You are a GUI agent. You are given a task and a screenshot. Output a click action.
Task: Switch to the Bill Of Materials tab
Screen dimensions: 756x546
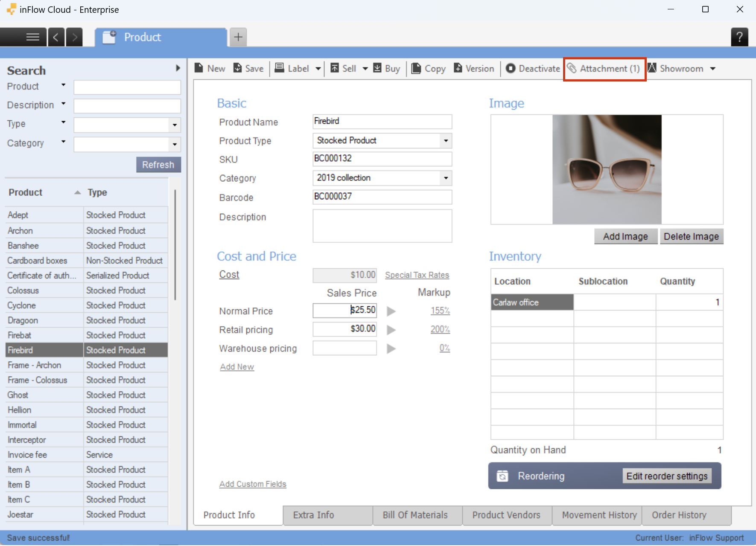(x=415, y=515)
